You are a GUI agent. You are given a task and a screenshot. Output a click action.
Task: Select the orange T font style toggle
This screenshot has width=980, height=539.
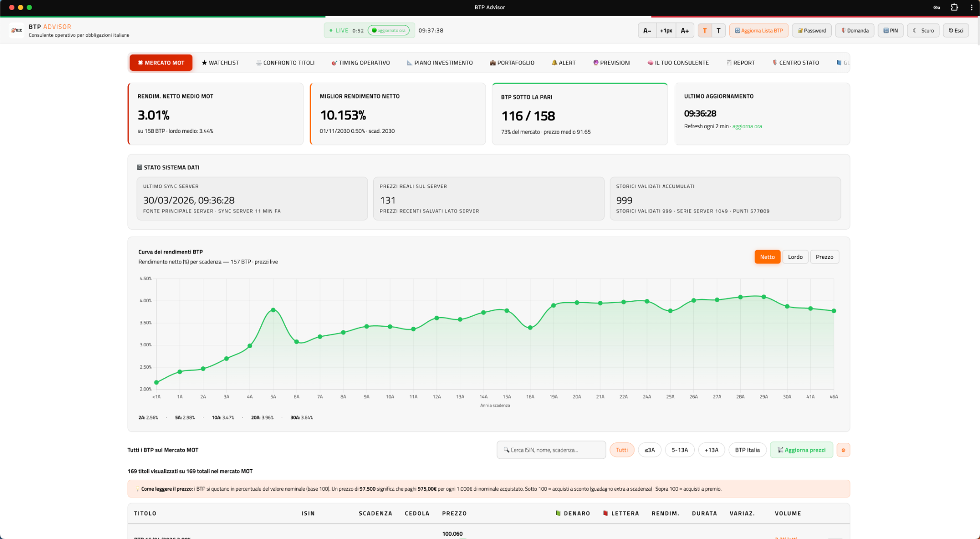[x=705, y=30]
